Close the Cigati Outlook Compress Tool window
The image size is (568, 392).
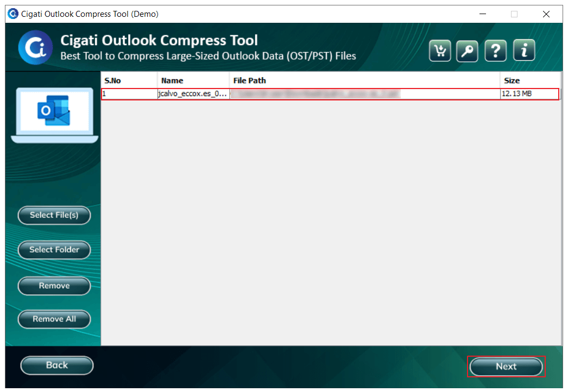546,14
